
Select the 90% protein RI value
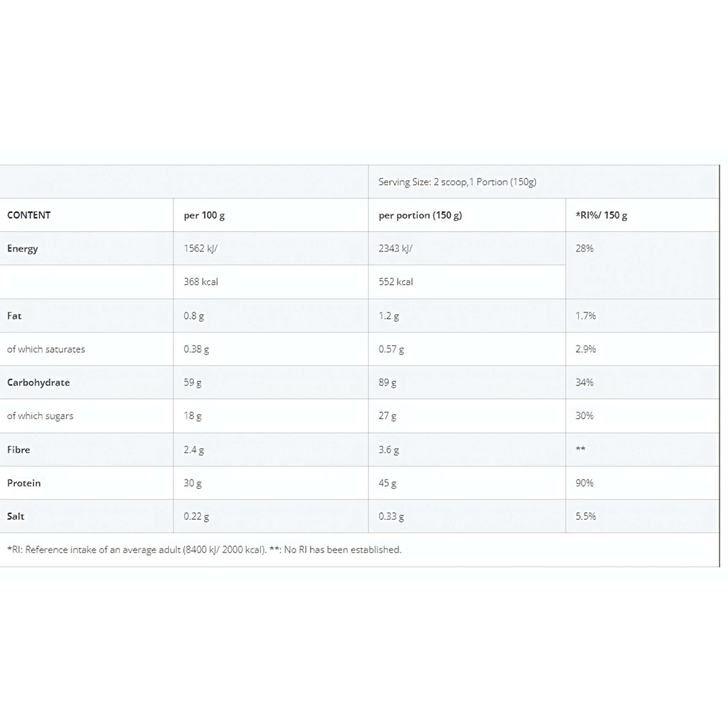point(584,483)
